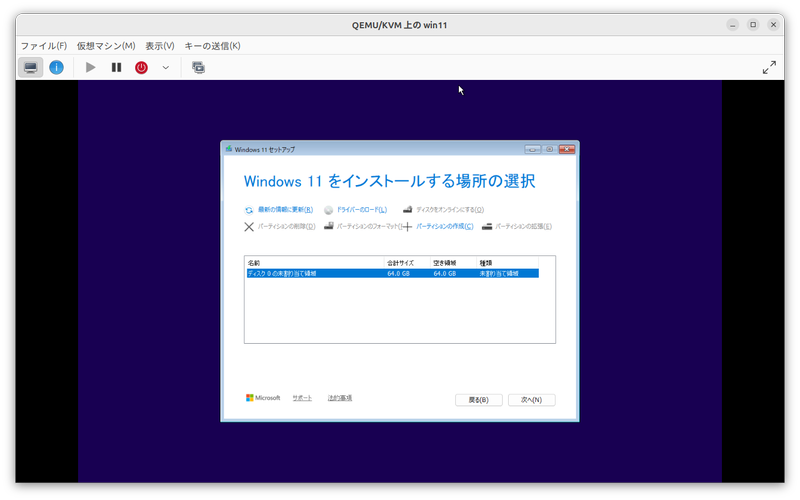Click the 名前 column header
Viewport: 800px width, 500px height.
[x=315, y=263]
